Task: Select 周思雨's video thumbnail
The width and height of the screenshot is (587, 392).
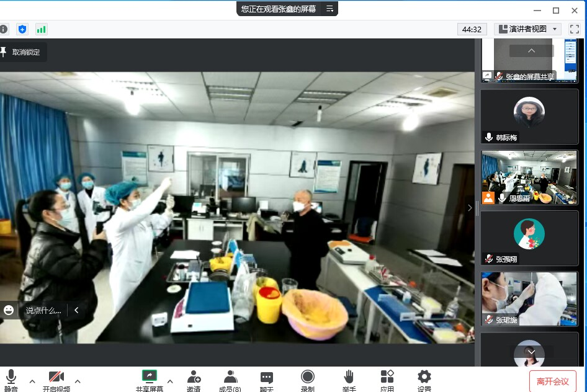Action: 529,177
